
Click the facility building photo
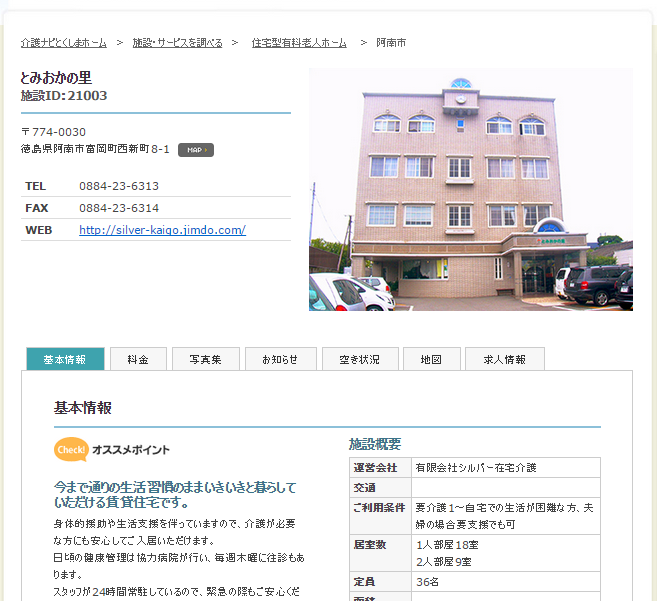(470, 190)
